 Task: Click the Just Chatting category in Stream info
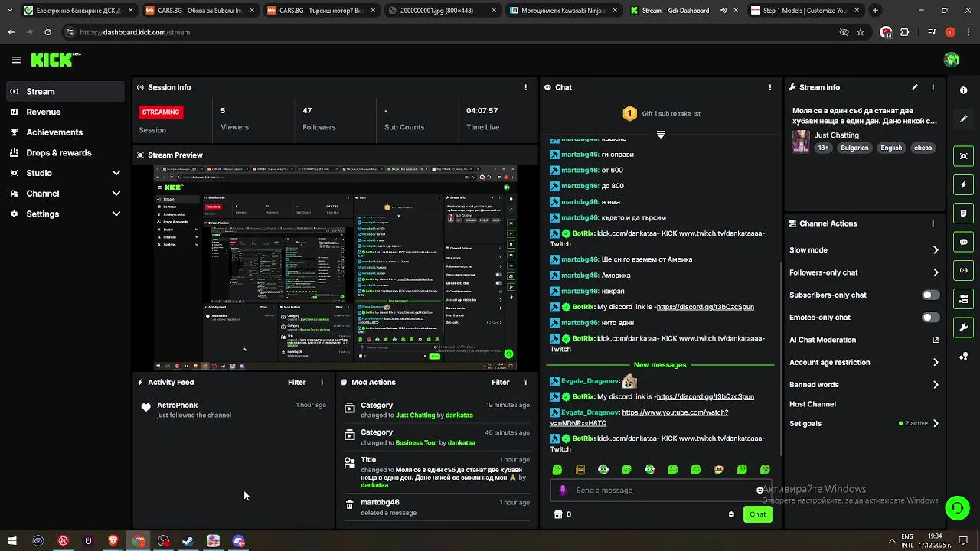coord(836,135)
